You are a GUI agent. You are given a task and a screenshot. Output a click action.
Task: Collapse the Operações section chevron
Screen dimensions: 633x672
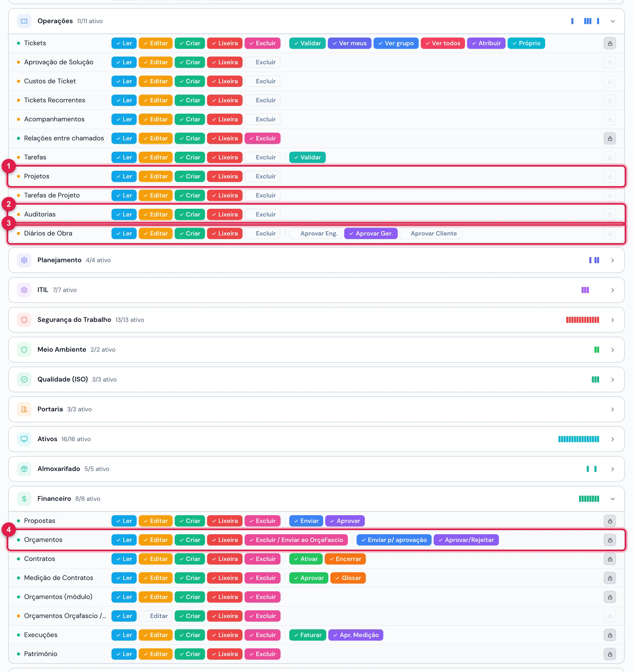point(612,21)
